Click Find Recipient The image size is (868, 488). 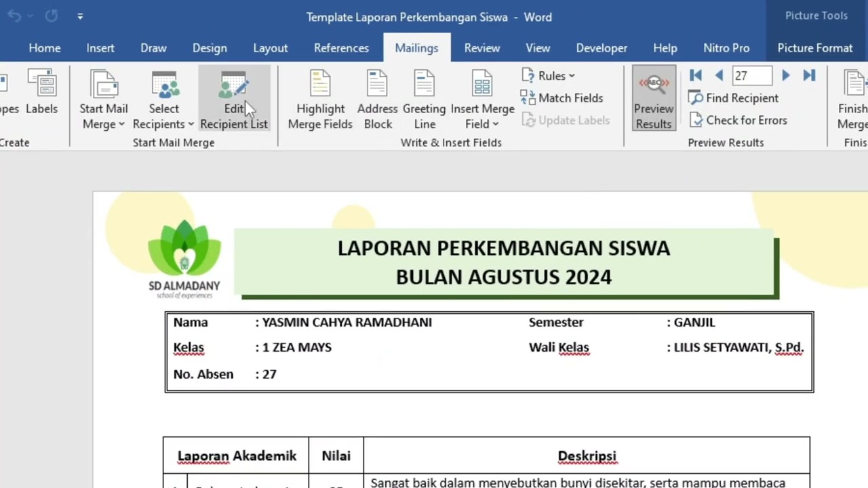(734, 98)
